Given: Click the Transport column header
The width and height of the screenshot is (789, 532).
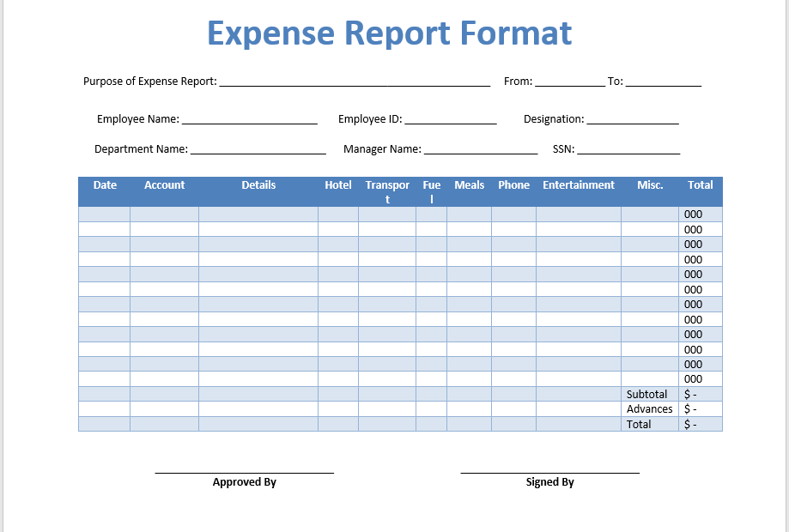Looking at the screenshot, I should (387, 190).
